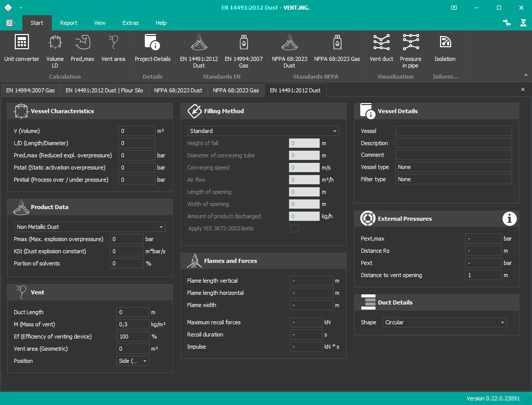The image size is (532, 405).
Task: Click the V (Volume) input field
Action: tap(137, 131)
